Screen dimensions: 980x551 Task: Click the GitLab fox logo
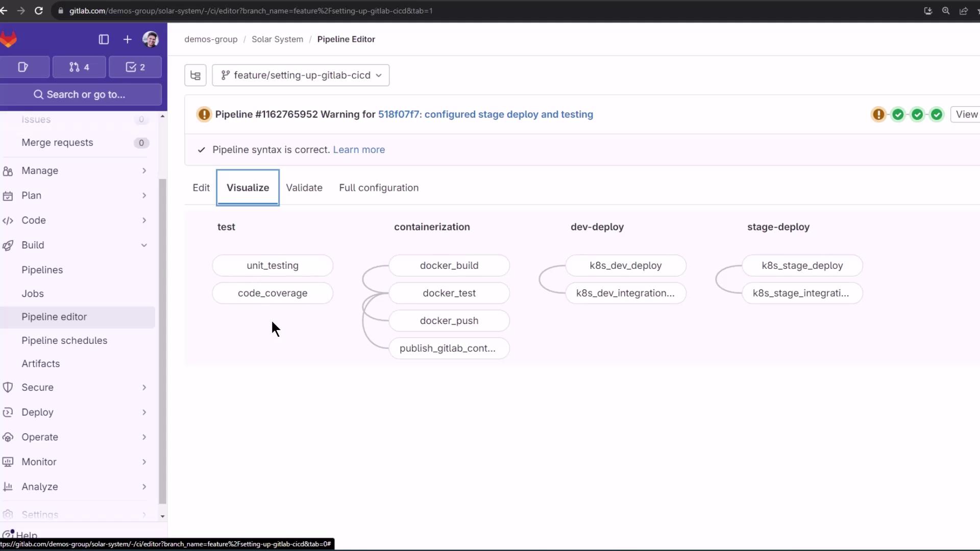point(9,39)
